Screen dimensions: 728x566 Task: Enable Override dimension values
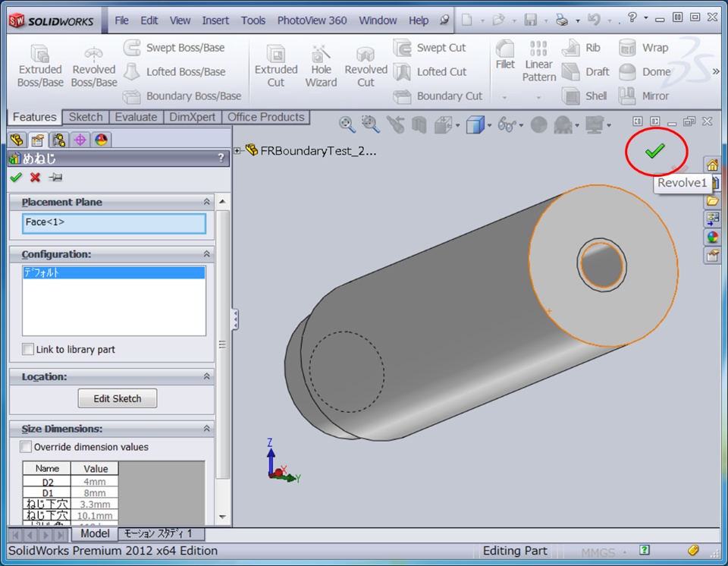point(26,447)
